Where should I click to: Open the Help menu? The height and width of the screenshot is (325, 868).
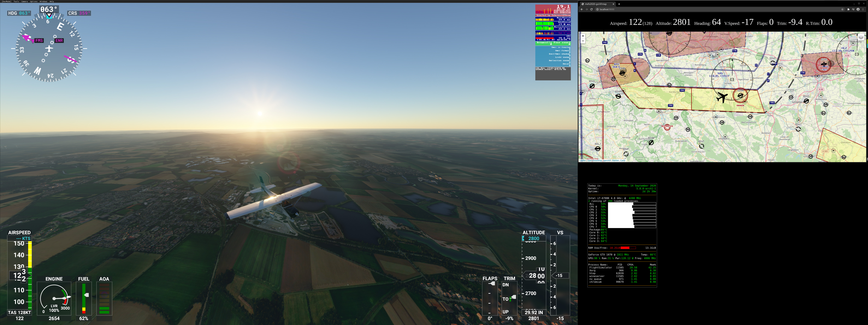[x=52, y=1]
